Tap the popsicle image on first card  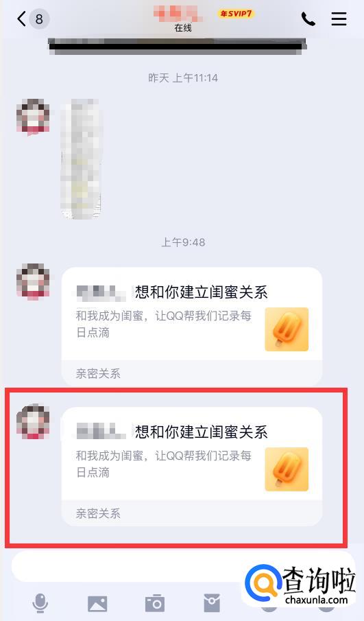pos(287,329)
